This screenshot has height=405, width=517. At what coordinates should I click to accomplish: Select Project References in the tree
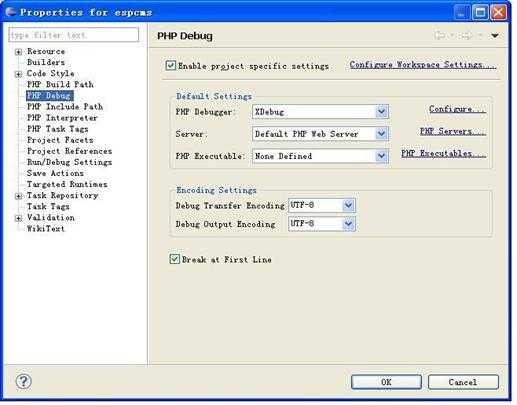tap(70, 151)
